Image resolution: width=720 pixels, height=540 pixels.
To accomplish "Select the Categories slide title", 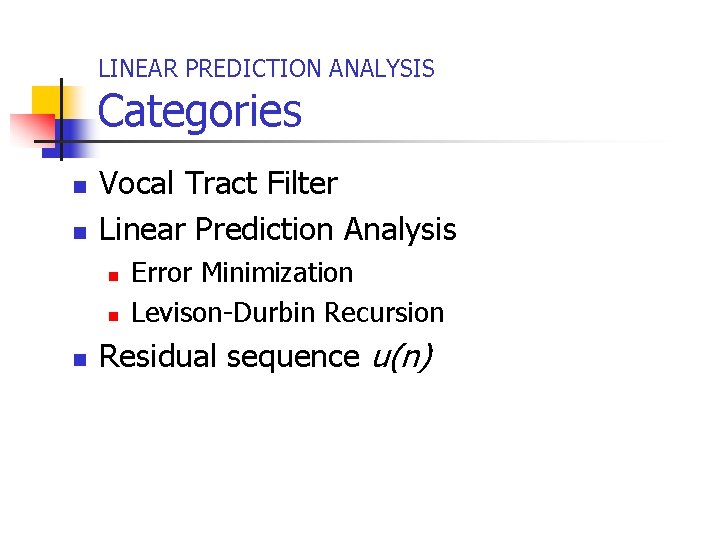I will (x=199, y=111).
